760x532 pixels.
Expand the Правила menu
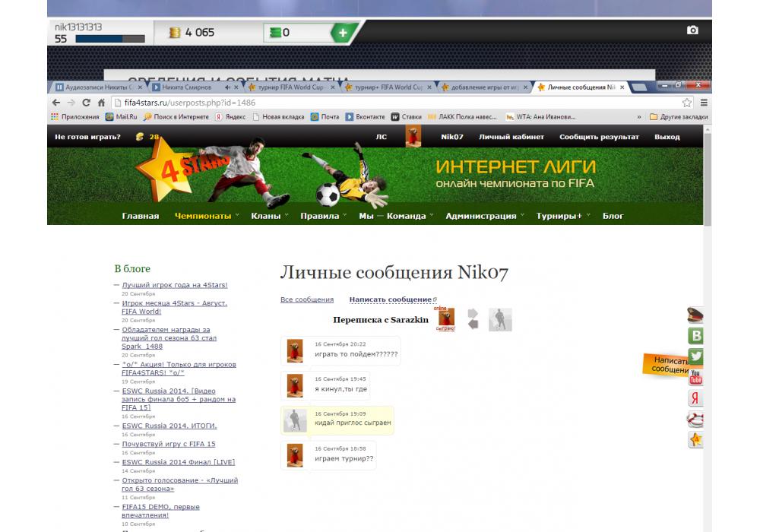pos(323,216)
